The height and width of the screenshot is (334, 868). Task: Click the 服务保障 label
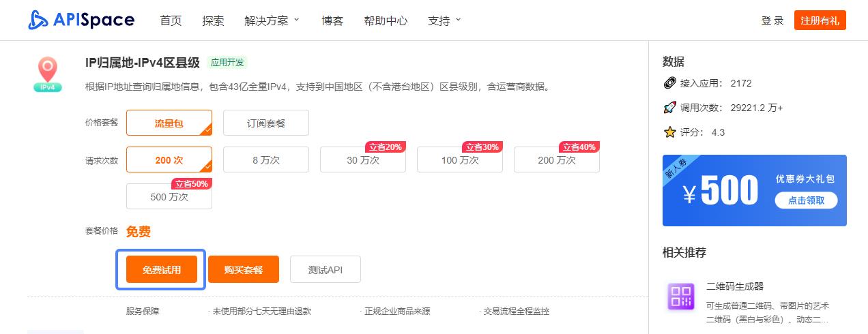coord(143,311)
